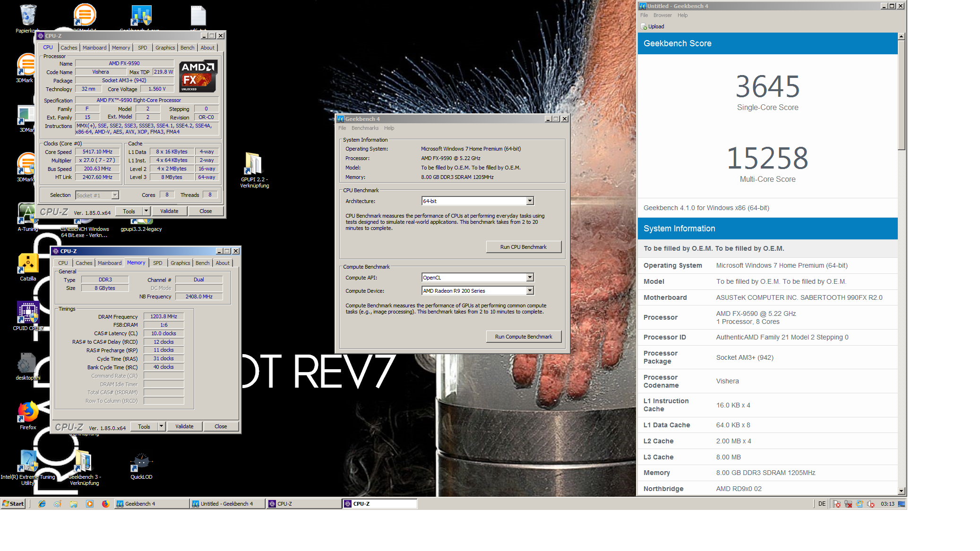Switch to Caches tab in upper CPU-Z window
The height and width of the screenshot is (551, 980).
[69, 48]
